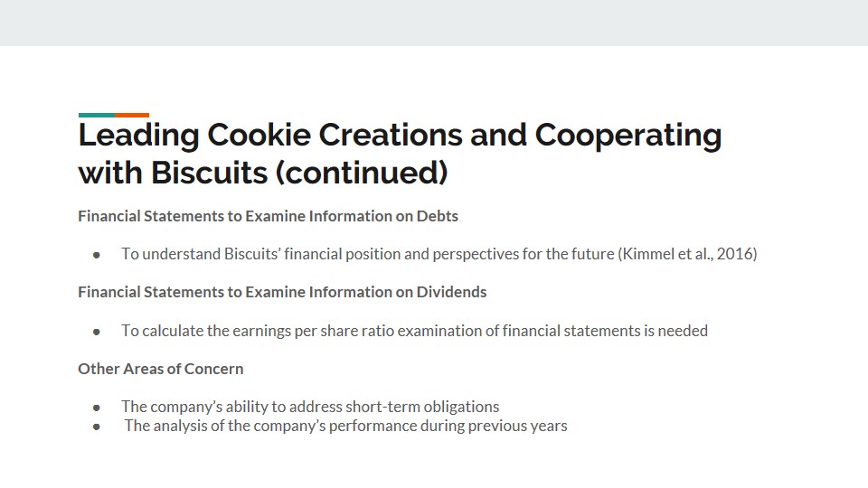Click the "(Kimmel et al., 2016)" citation

[687, 254]
